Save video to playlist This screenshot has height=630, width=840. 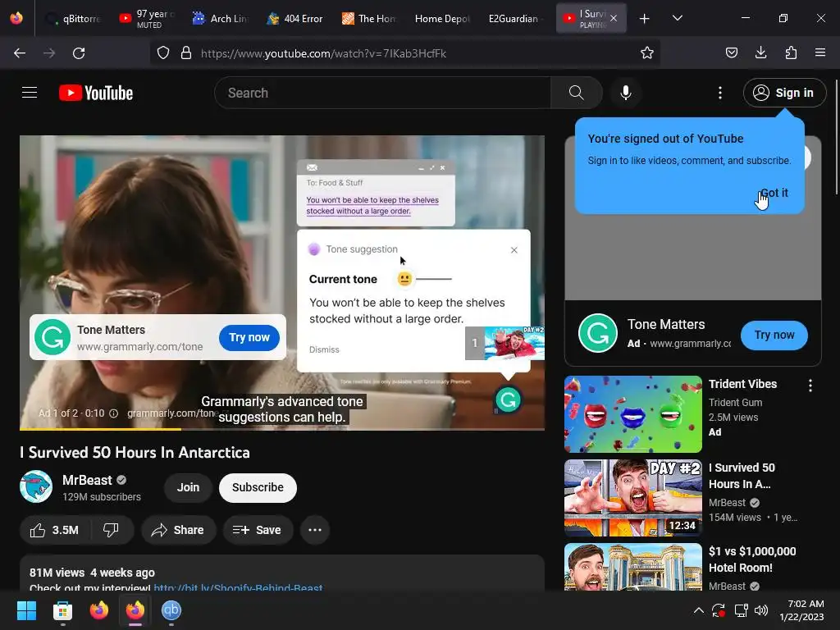[258, 530]
